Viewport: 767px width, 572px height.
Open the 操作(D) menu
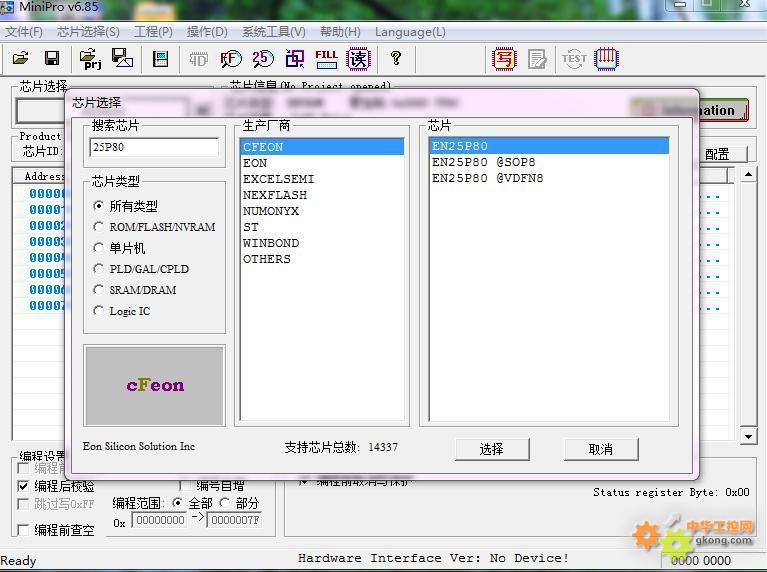pos(207,32)
